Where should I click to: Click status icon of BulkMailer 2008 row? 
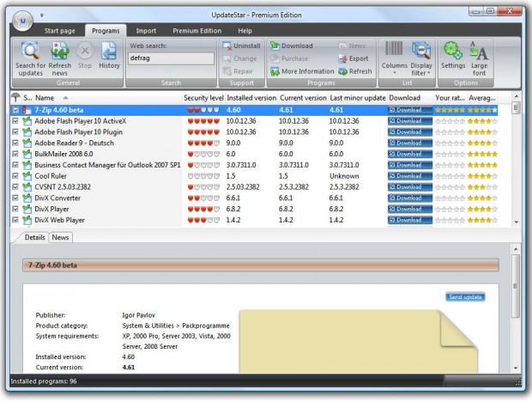coord(27,154)
